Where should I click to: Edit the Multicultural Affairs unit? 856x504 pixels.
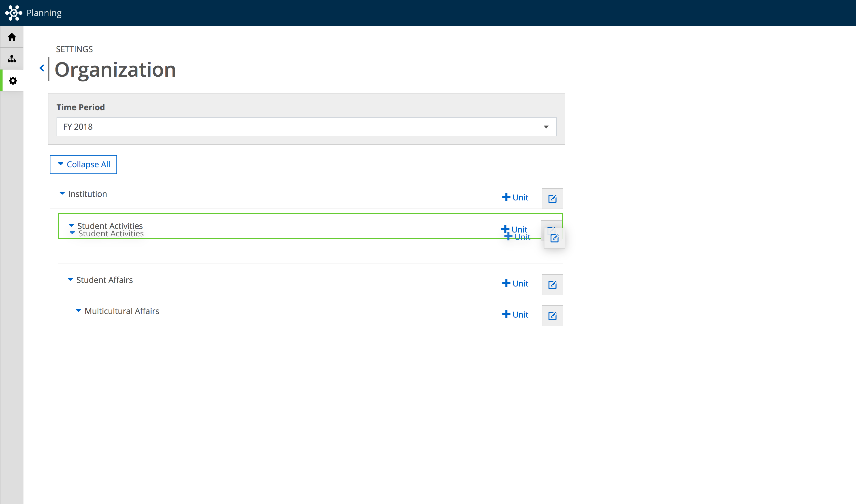pyautogui.click(x=552, y=316)
